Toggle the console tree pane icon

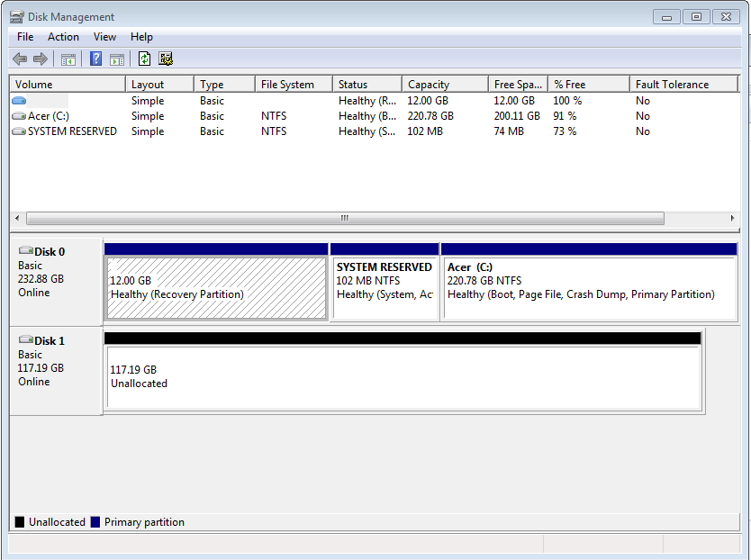coord(68,59)
